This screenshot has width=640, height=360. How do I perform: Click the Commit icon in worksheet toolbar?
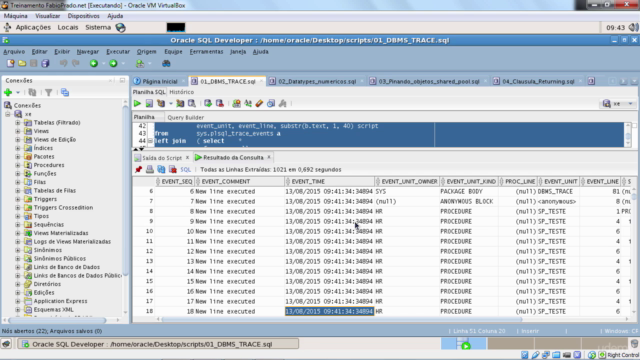[x=208, y=104]
